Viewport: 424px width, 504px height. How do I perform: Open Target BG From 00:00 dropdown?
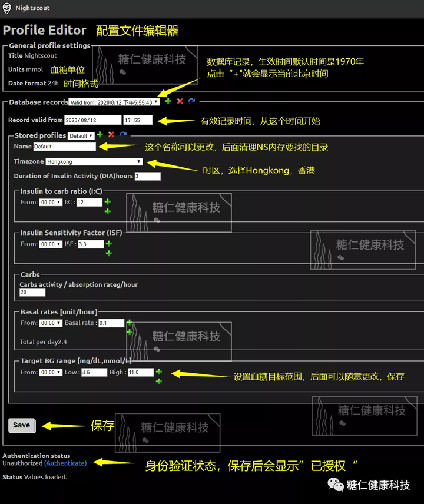point(51,372)
